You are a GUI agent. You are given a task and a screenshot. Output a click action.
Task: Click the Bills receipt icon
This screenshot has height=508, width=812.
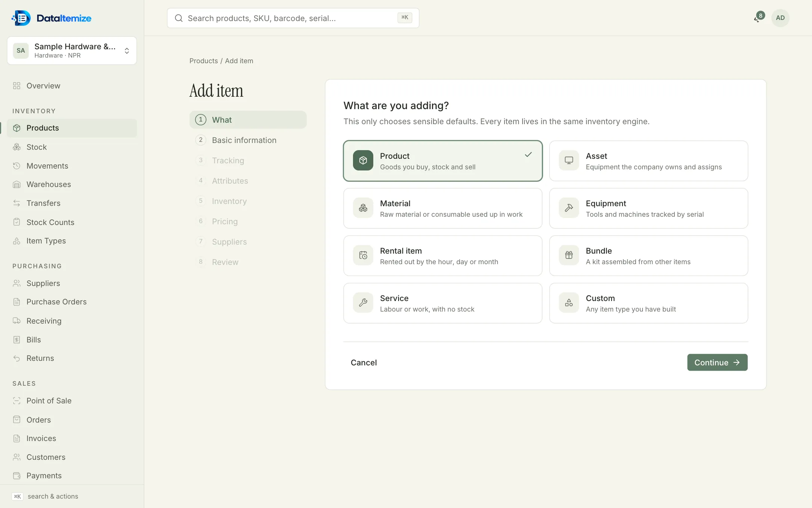[17, 340]
